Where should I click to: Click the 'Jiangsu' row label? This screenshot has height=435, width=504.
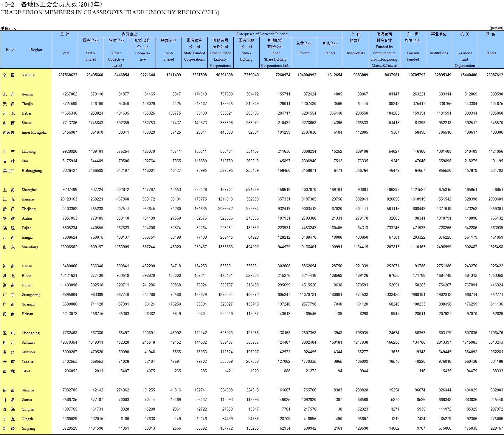pyautogui.click(x=28, y=199)
